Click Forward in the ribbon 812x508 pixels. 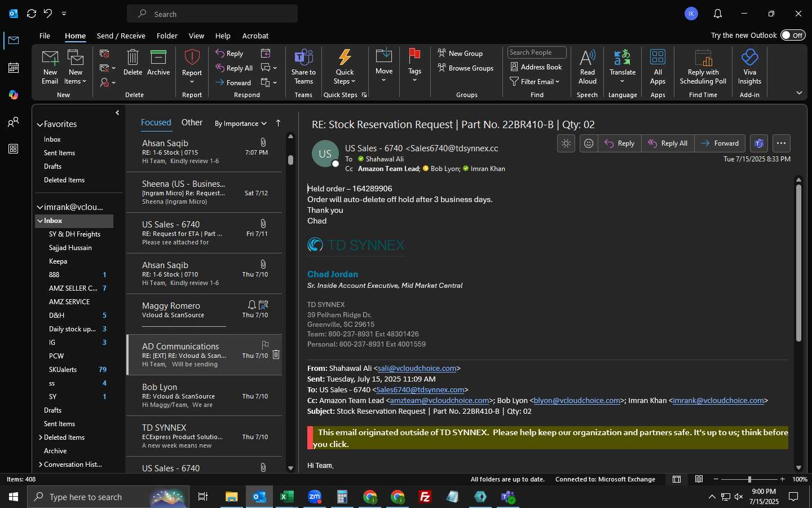pyautogui.click(x=233, y=83)
